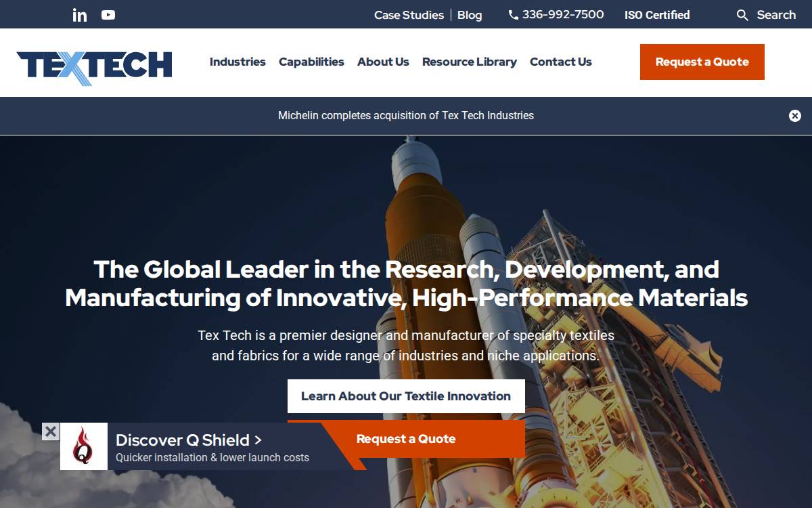Open the ISO Certified link

(657, 15)
